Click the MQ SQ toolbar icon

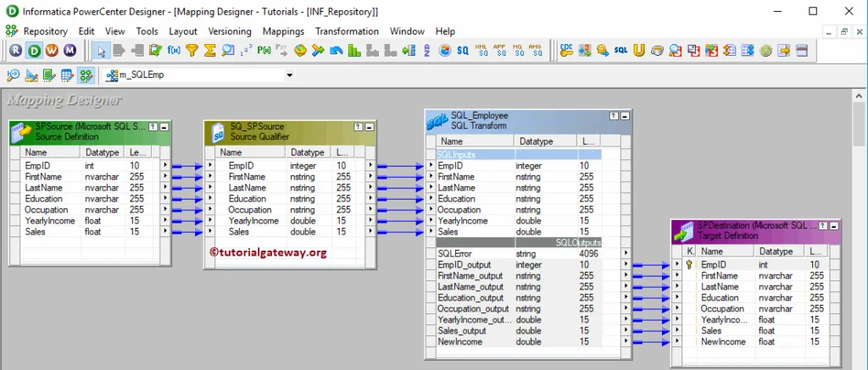(518, 51)
